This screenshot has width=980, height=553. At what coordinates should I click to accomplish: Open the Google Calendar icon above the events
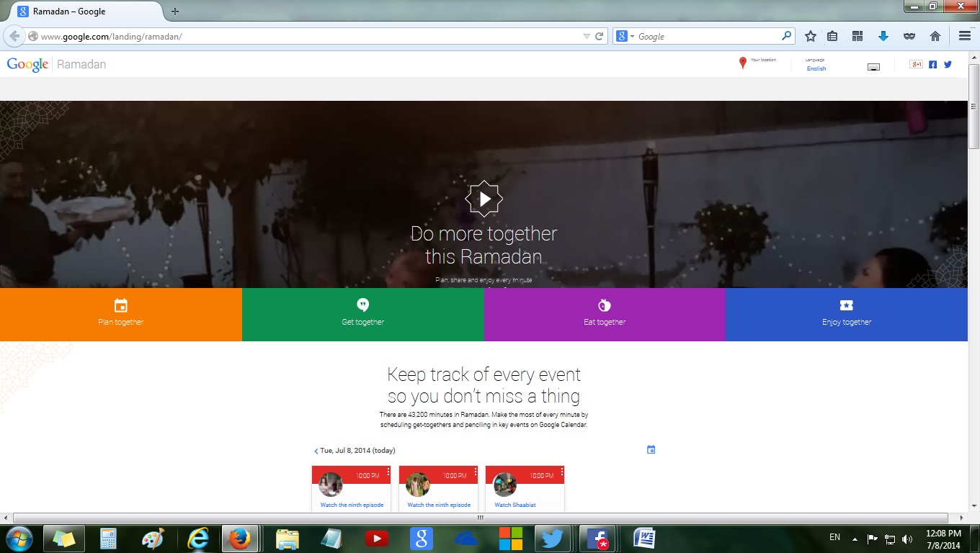(651, 449)
